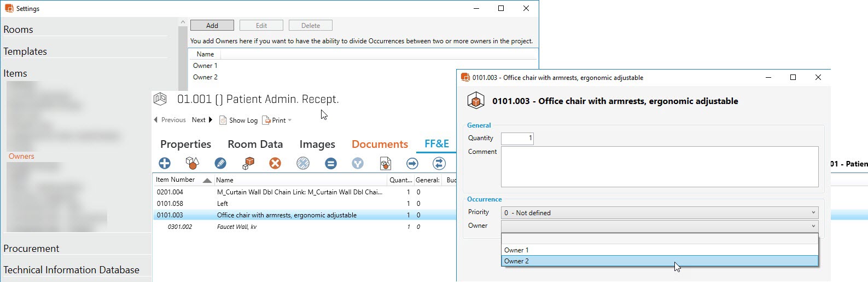Click the Quantity input field
Viewport: 868px width, 282px height.
click(x=517, y=139)
